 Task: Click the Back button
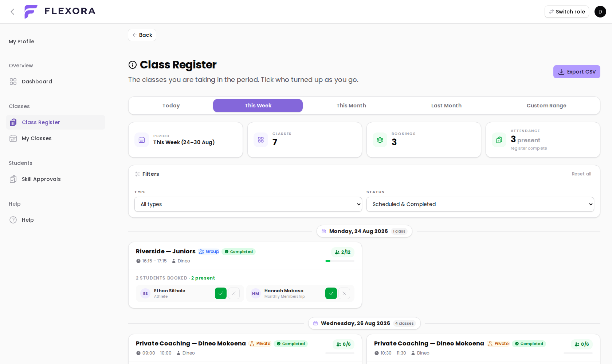pyautogui.click(x=142, y=35)
